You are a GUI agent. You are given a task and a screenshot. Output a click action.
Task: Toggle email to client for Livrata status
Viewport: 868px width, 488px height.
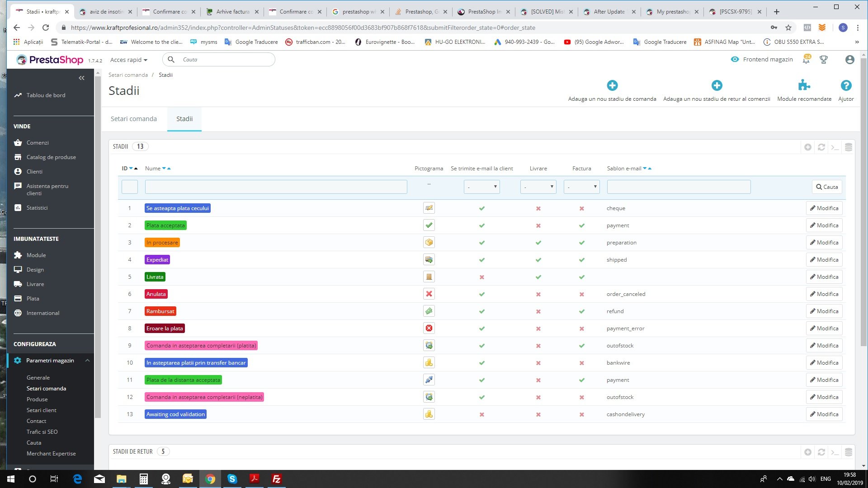point(481,277)
